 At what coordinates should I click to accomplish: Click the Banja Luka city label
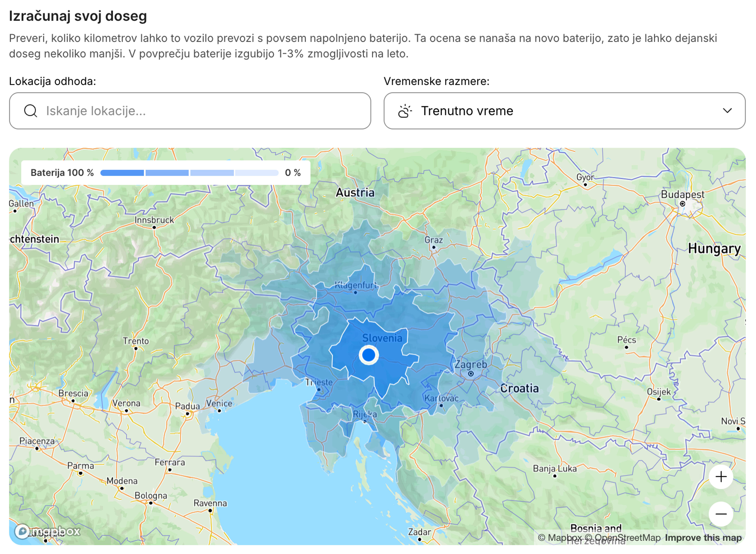coord(555,468)
